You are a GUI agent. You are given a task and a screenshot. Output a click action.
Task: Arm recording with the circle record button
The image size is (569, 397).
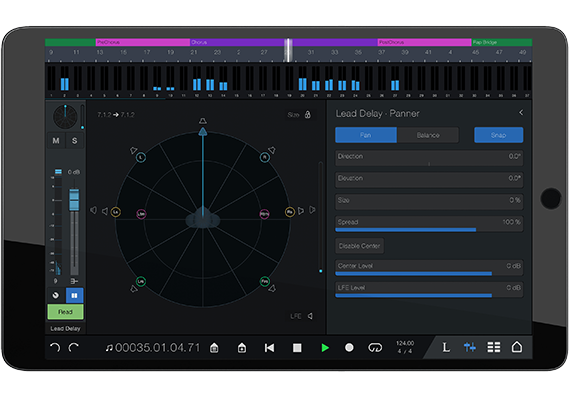[349, 348]
